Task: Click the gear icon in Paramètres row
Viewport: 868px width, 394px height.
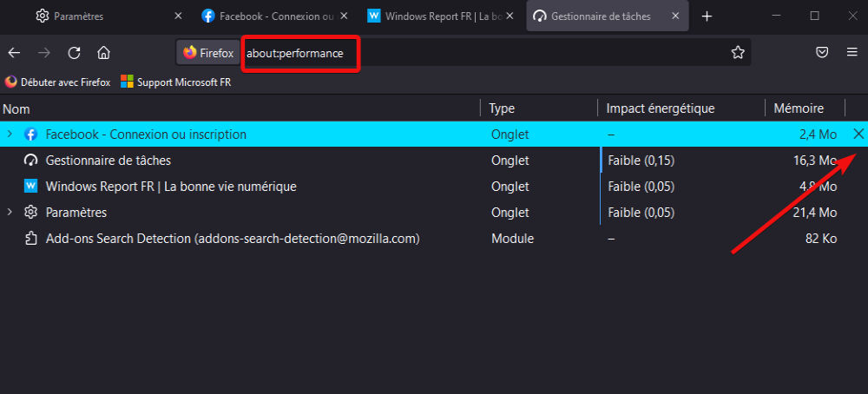Action: (31, 213)
